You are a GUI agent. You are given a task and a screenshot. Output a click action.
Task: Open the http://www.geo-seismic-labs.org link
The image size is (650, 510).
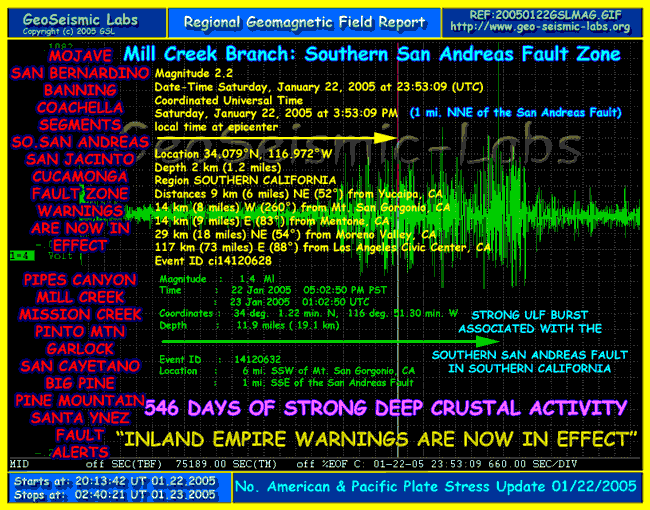coord(540,27)
